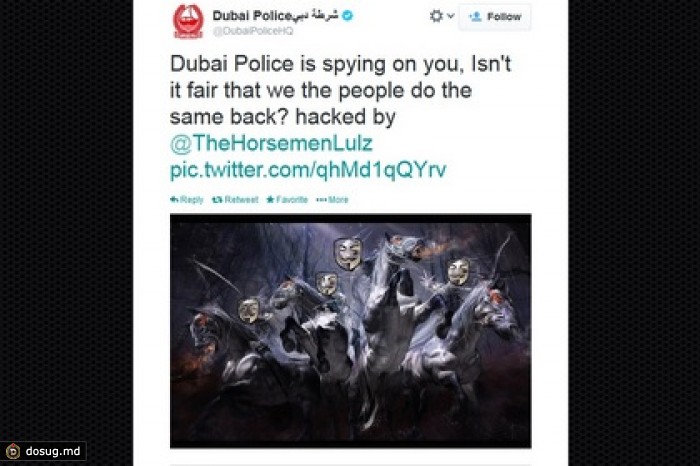Click the Dubai Police avatar logo

pos(188,21)
